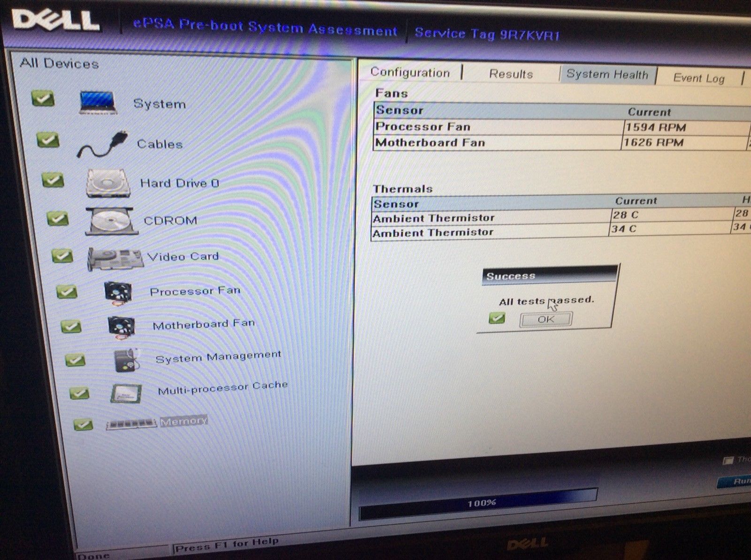Select the System Health tab
The height and width of the screenshot is (560, 751).
(607, 75)
